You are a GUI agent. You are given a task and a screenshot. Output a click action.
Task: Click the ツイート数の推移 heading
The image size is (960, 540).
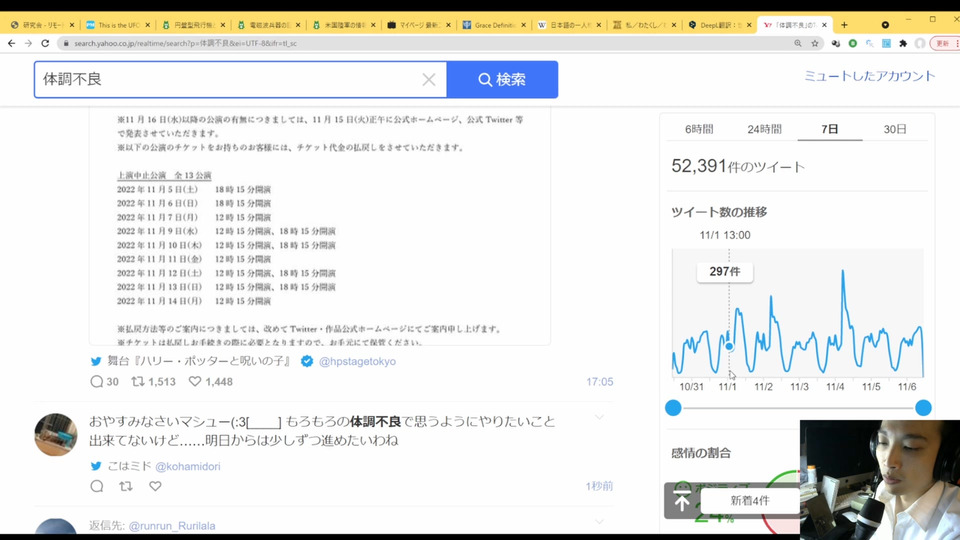[719, 212]
